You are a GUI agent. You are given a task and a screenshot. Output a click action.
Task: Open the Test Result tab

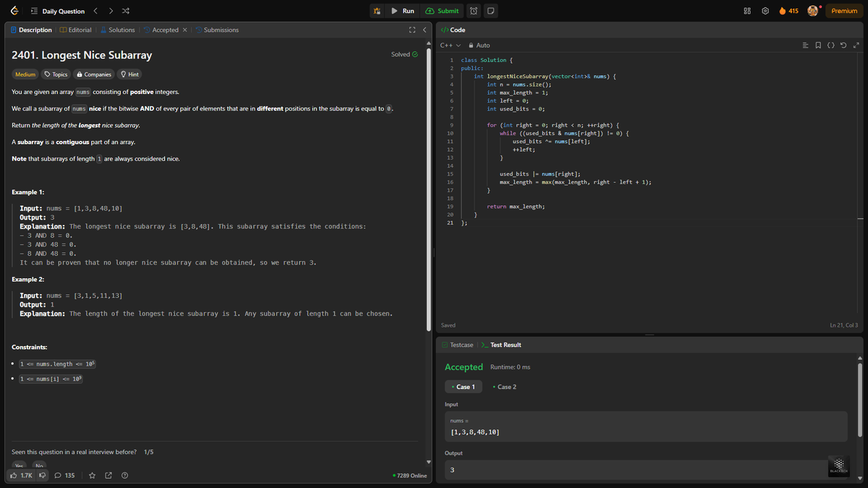[x=501, y=345]
